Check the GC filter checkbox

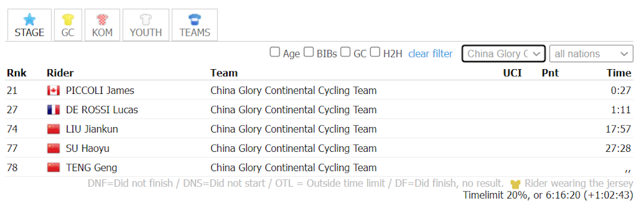tap(346, 53)
